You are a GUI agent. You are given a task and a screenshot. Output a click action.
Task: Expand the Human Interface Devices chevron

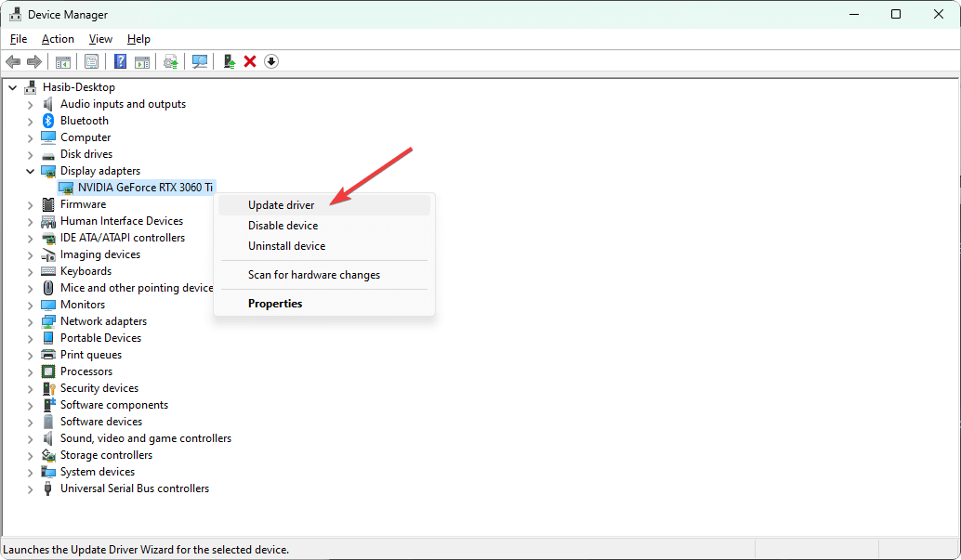[30, 221]
